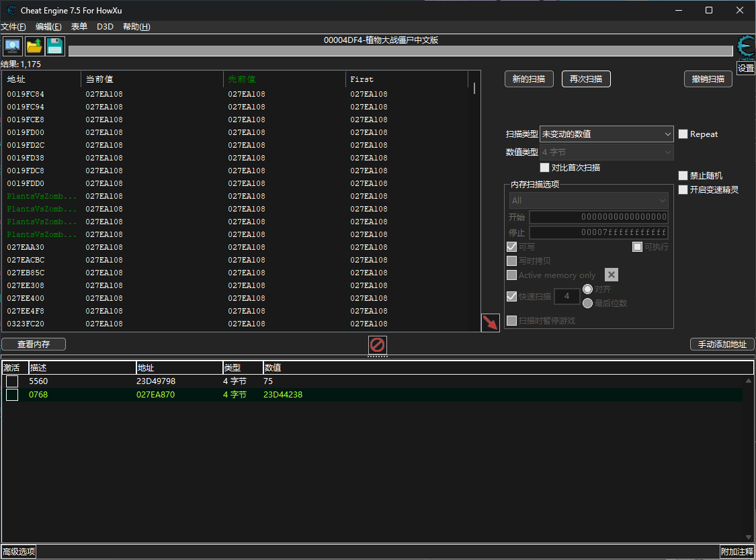Tick the activate box for entry 5560
Image resolution: width=756 pixels, height=560 pixels.
pos(12,381)
